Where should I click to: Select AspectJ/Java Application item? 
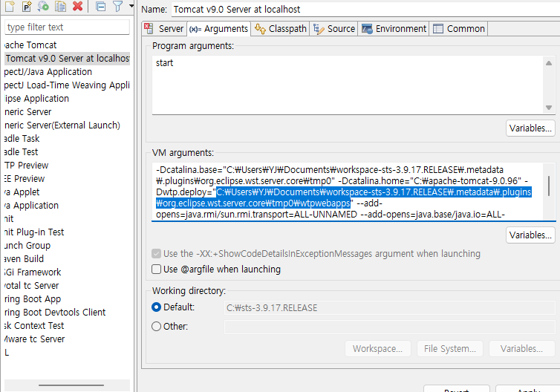[x=48, y=72]
